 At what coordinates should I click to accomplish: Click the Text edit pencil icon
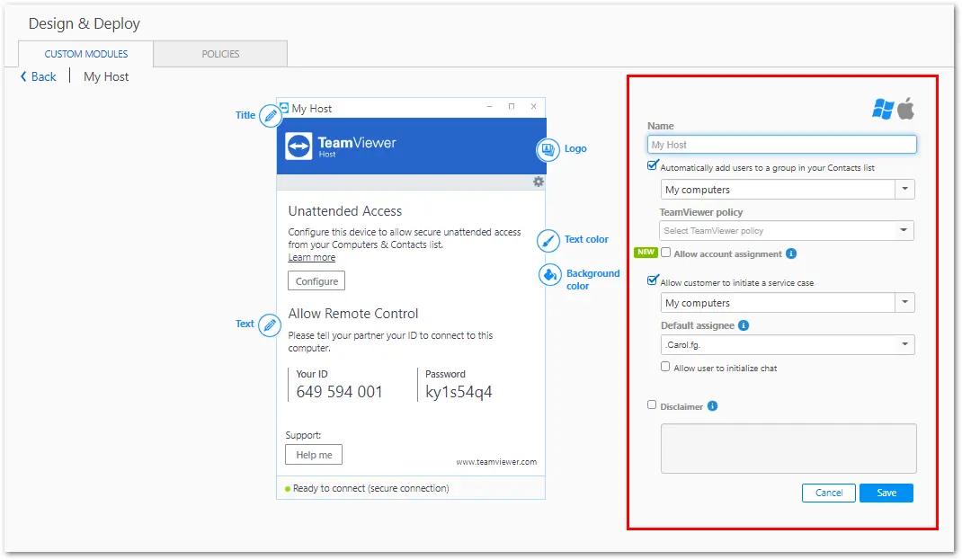pos(270,324)
